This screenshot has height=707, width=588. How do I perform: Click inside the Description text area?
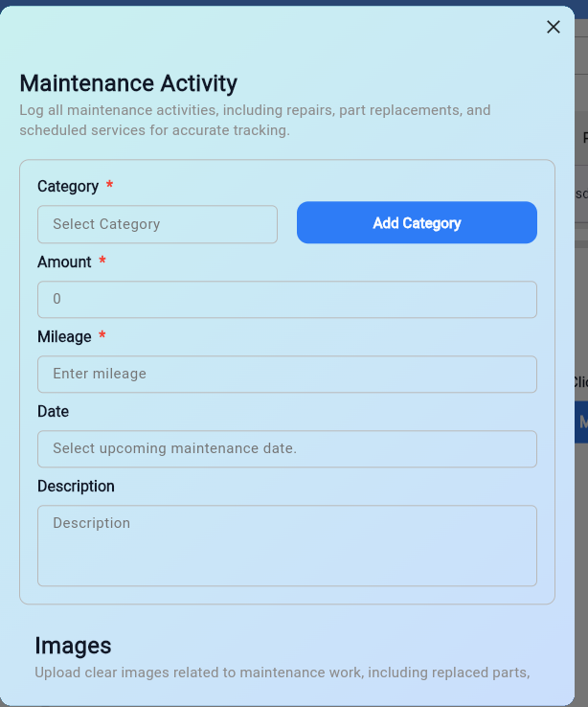pyautogui.click(x=286, y=545)
